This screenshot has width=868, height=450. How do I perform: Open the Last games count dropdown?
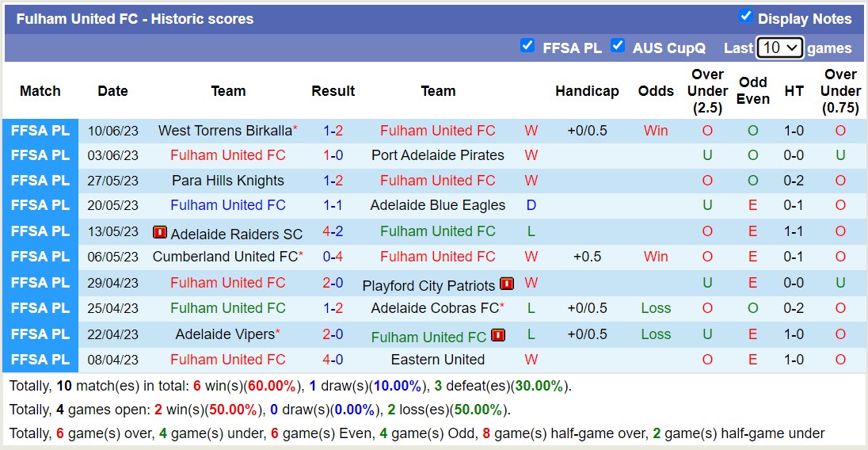(x=779, y=48)
